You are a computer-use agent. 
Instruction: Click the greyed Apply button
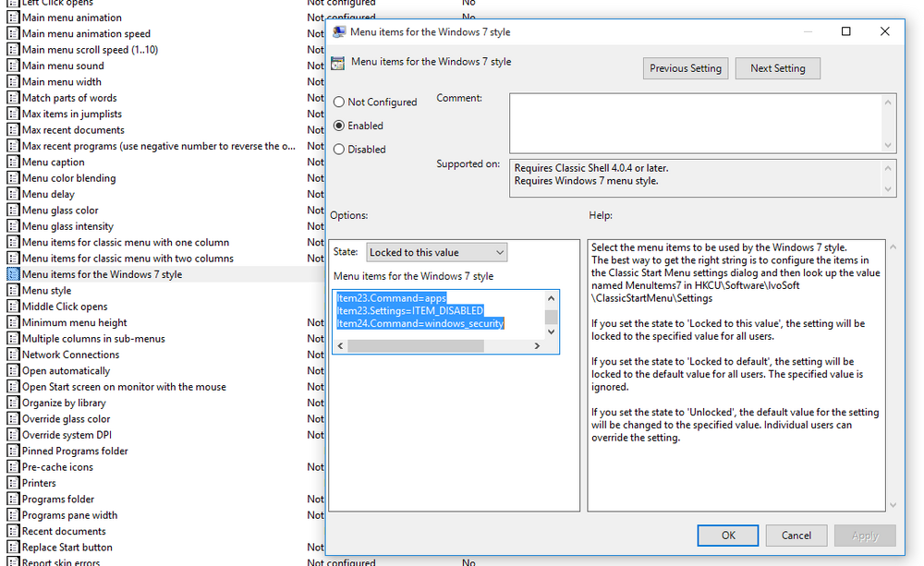pos(865,536)
